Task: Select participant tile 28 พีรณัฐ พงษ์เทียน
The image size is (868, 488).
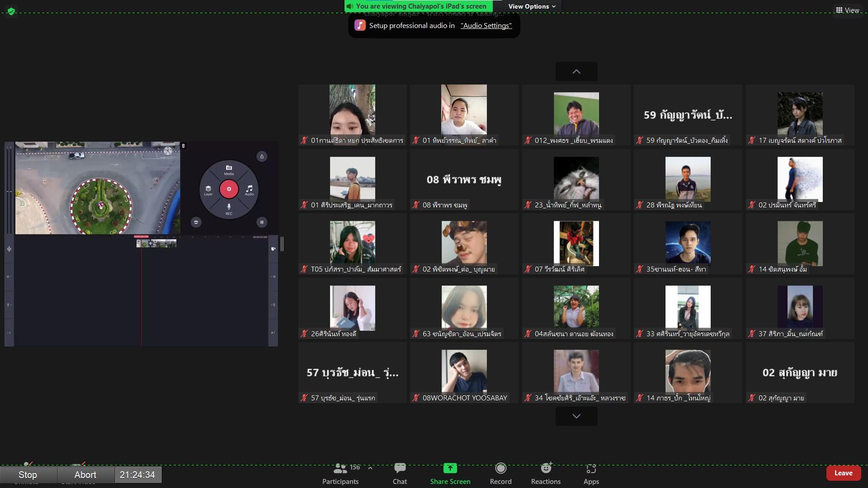Action: coord(688,179)
